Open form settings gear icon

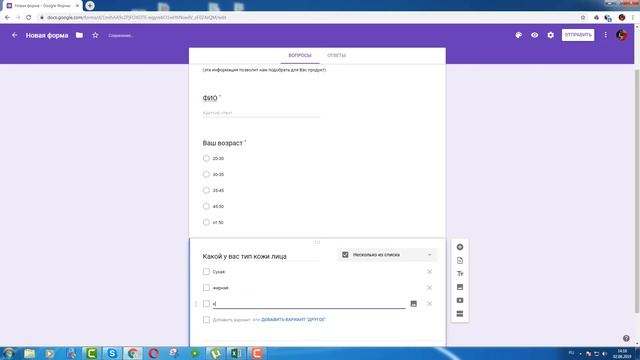click(551, 35)
